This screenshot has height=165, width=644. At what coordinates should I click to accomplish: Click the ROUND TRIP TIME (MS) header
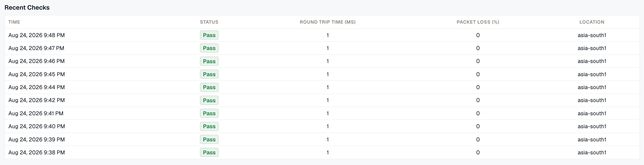328,22
